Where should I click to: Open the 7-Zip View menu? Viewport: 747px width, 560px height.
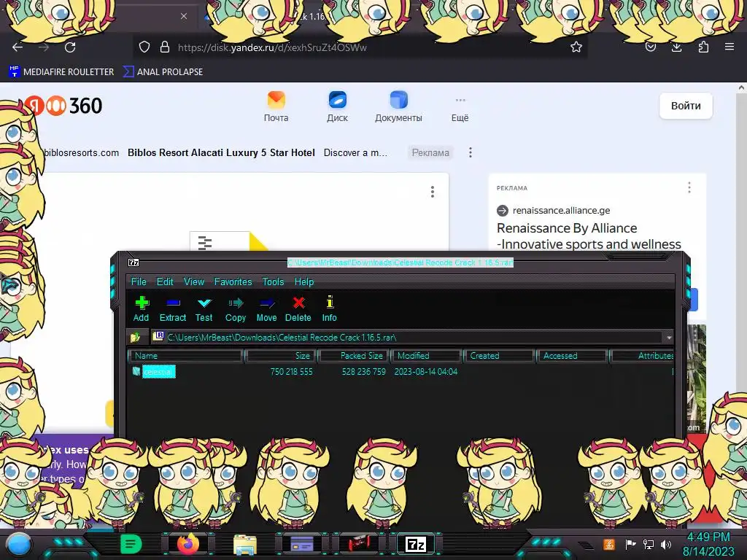pos(194,281)
